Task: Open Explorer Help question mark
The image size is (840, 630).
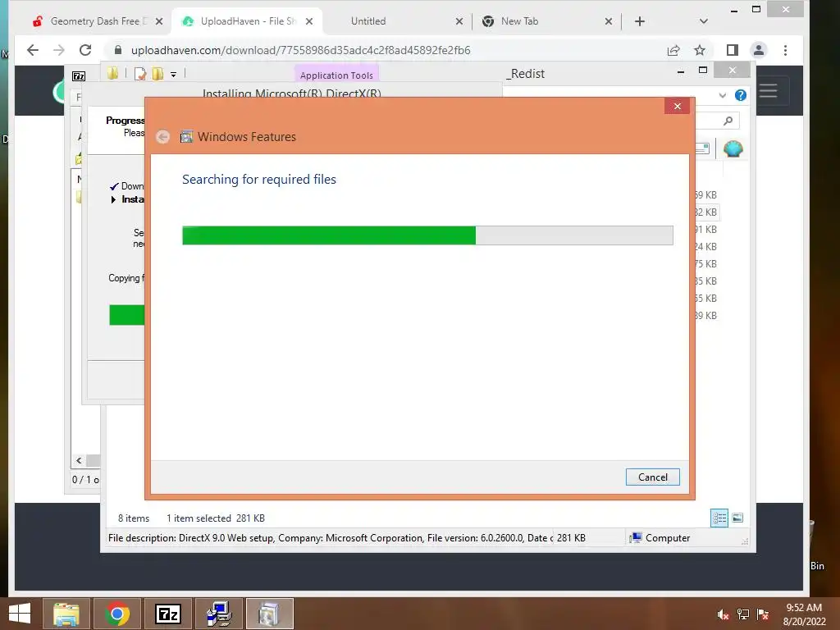Action: (741, 95)
